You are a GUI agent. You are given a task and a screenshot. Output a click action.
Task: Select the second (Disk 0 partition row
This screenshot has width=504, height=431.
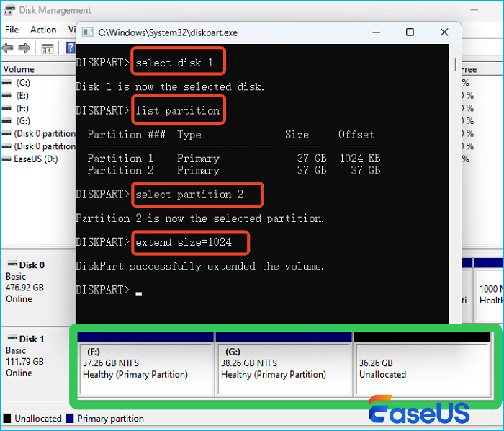coord(39,146)
